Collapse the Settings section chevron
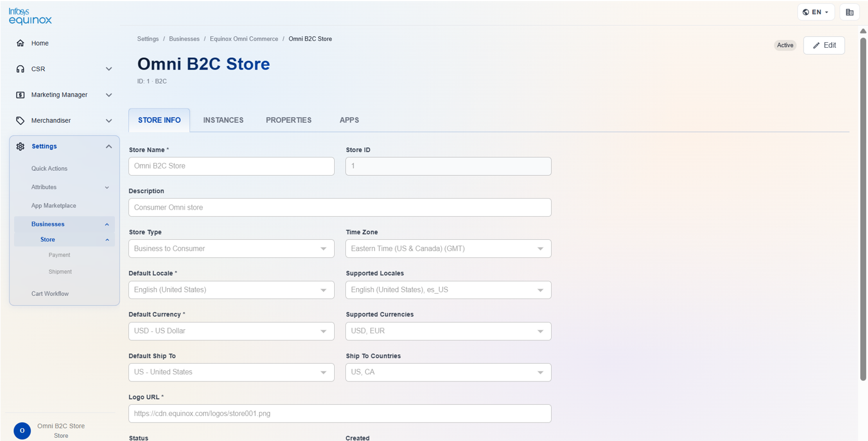 pos(109,146)
